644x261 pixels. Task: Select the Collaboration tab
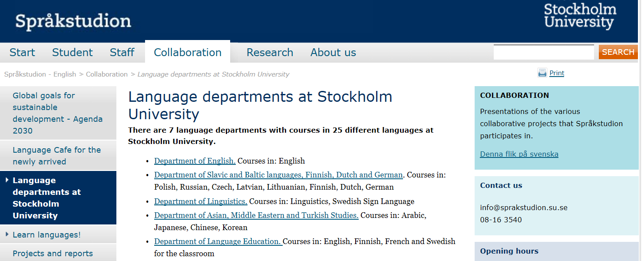click(188, 52)
